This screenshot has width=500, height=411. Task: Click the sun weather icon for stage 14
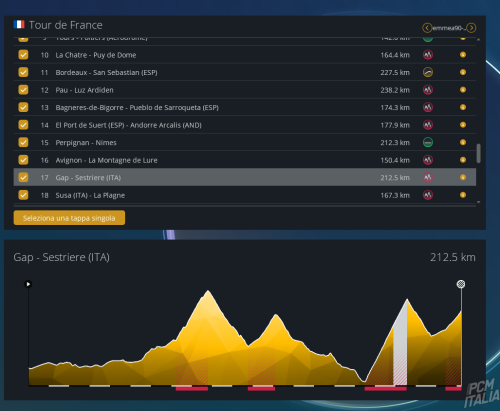pos(463,125)
